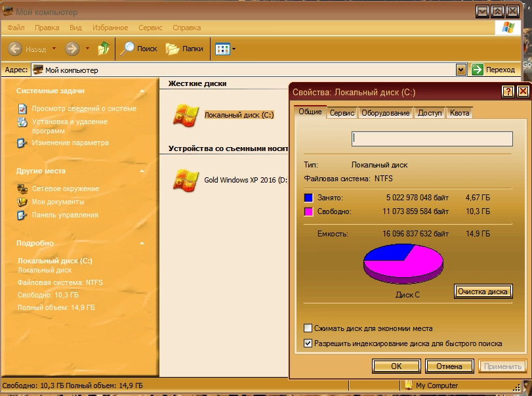This screenshot has width=532, height=396.
Task: Uncheck Разрешить индексирование диска checkbox
Action: point(308,343)
